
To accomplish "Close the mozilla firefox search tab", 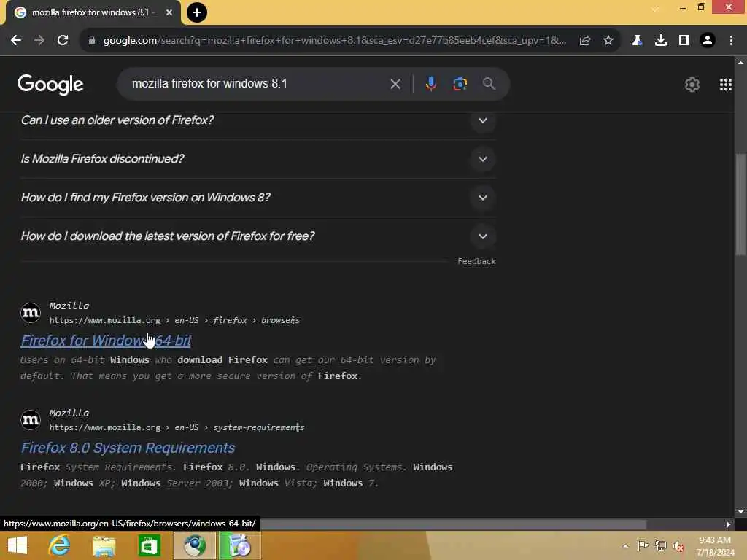I will pyautogui.click(x=169, y=12).
